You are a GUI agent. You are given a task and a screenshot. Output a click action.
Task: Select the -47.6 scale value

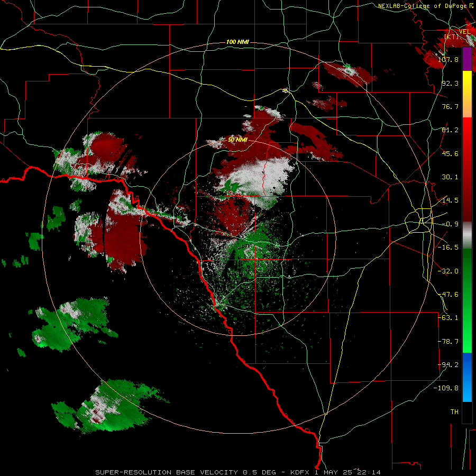pos(448,295)
